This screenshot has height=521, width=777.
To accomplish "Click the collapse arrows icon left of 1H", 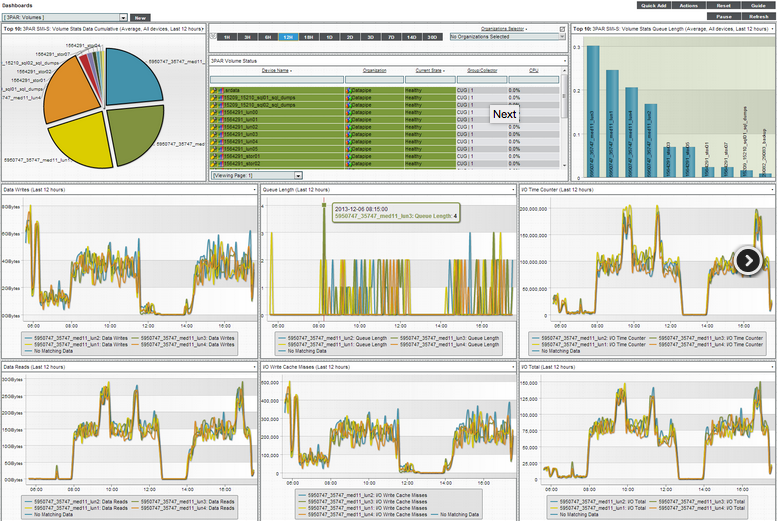I will tap(211, 37).
